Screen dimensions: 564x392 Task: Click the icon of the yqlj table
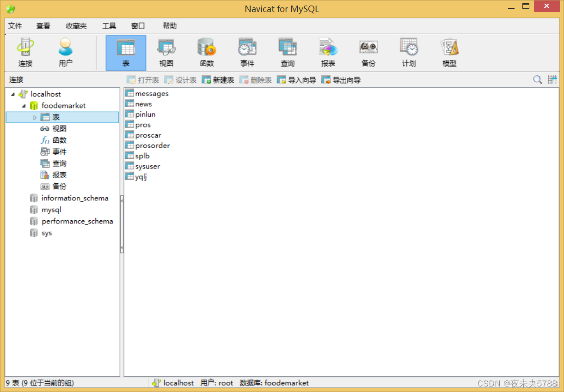pyautogui.click(x=129, y=176)
